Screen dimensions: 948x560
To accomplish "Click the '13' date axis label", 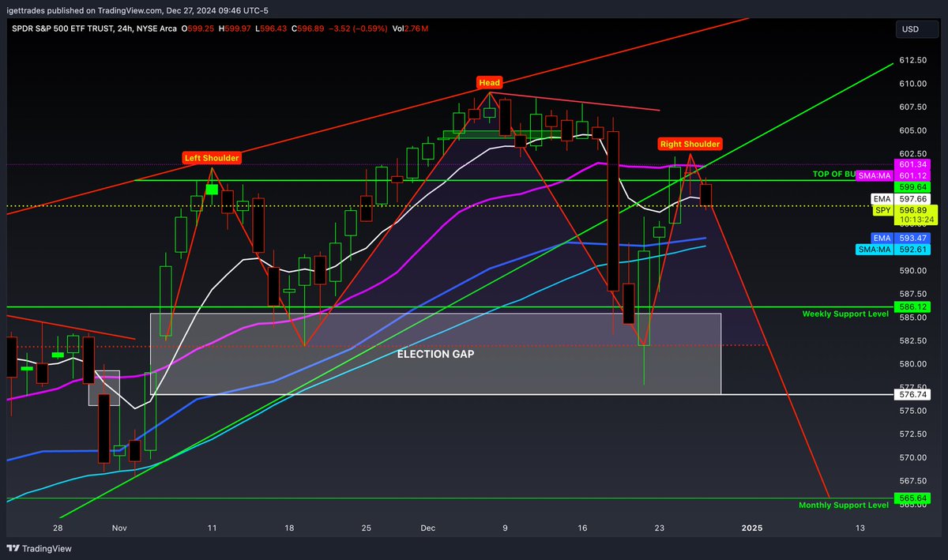I will [860, 527].
